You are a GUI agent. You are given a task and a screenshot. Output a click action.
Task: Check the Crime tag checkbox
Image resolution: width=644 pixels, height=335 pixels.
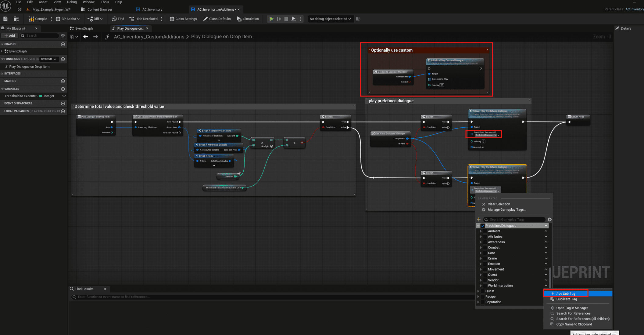485,258
